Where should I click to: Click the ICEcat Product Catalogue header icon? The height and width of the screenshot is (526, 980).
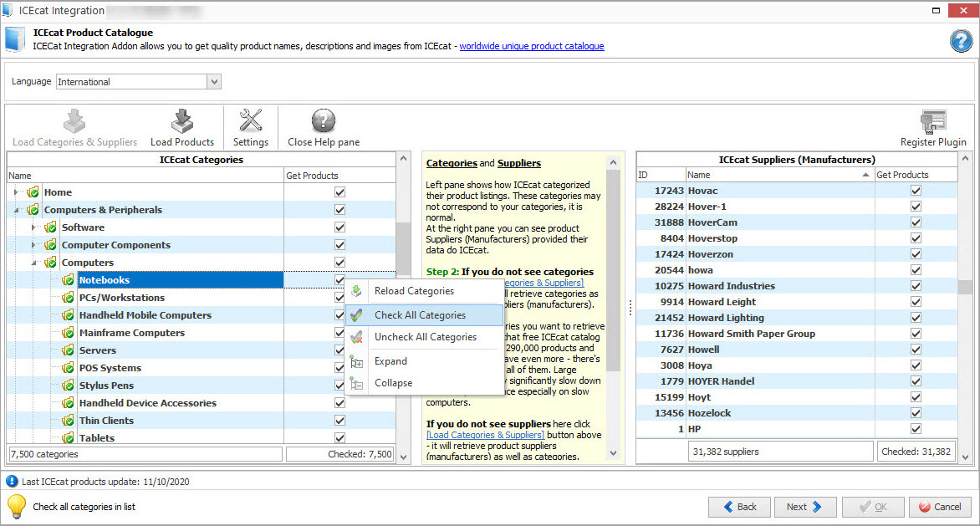(x=14, y=39)
